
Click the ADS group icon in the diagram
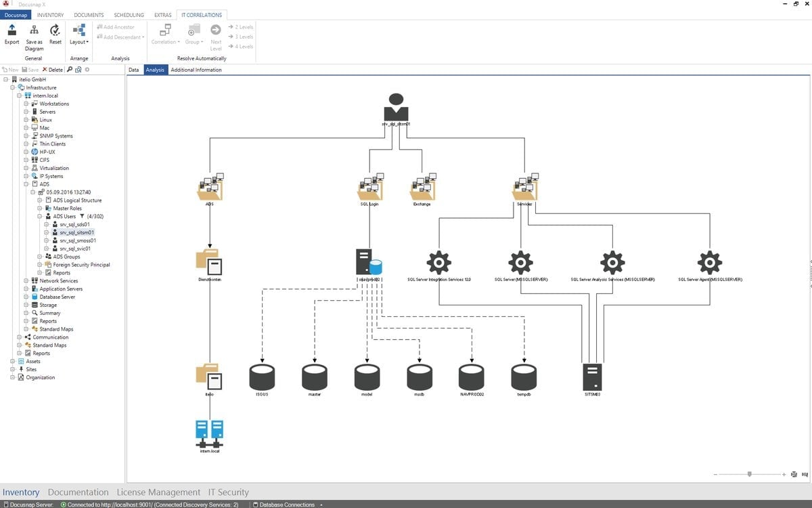pyautogui.click(x=210, y=188)
